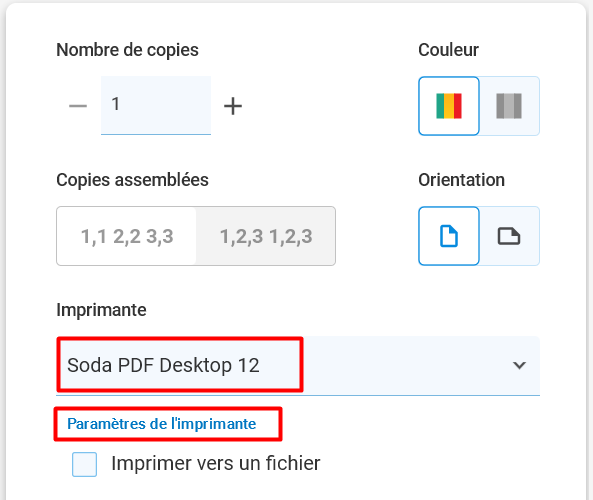The width and height of the screenshot is (593, 500).
Task: Click the Orientation section label
Action: point(461,180)
